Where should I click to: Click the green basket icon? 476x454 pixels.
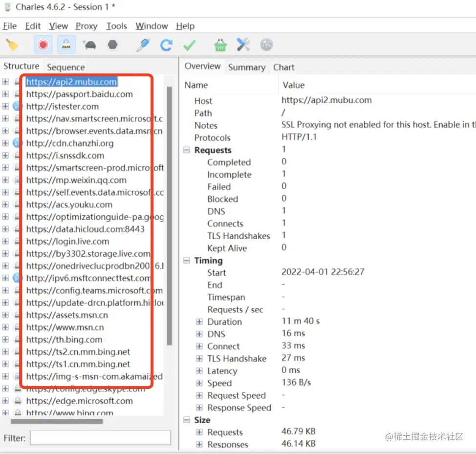[220, 45]
